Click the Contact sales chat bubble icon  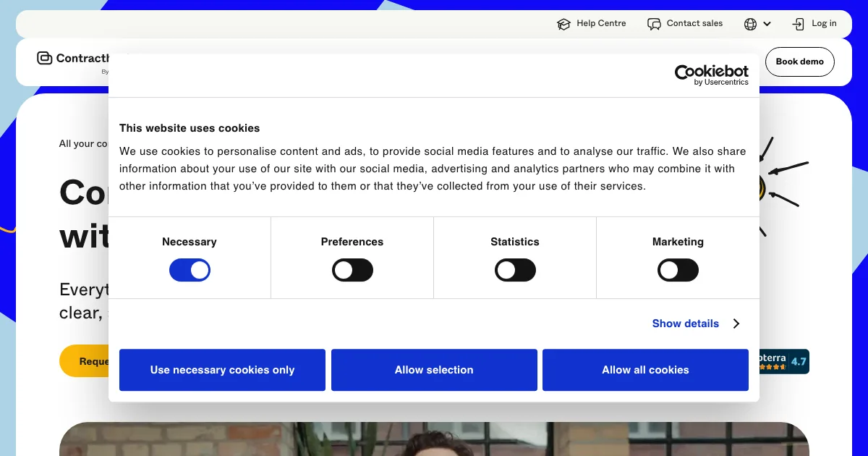pyautogui.click(x=654, y=24)
